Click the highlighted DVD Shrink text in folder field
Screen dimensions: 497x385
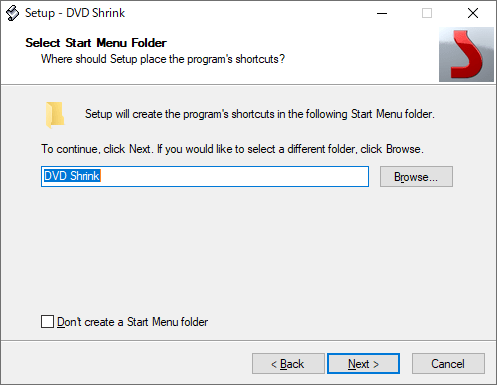[72, 176]
